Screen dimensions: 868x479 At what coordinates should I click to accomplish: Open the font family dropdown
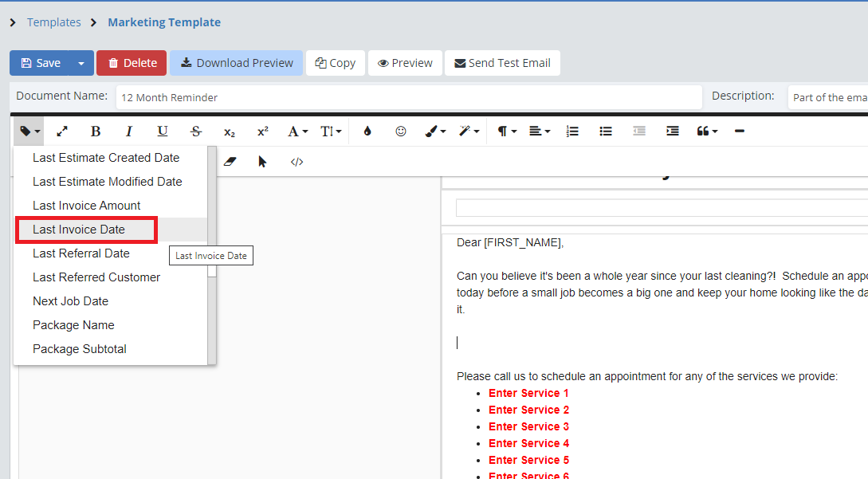click(x=297, y=132)
